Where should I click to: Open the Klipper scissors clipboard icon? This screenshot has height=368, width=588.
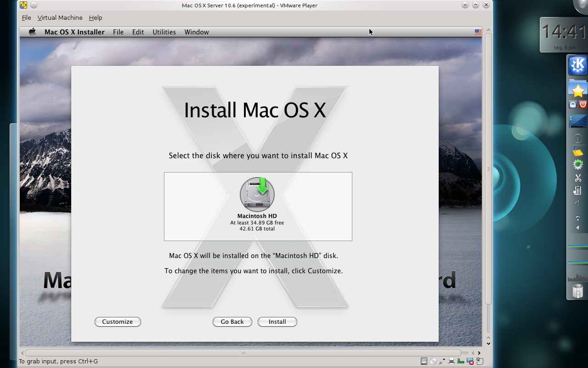click(x=578, y=178)
